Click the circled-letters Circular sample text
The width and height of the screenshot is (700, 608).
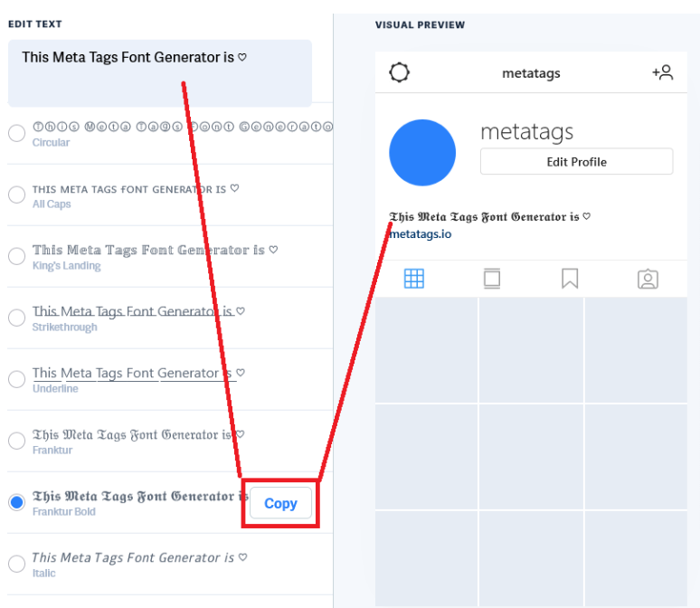(183, 127)
